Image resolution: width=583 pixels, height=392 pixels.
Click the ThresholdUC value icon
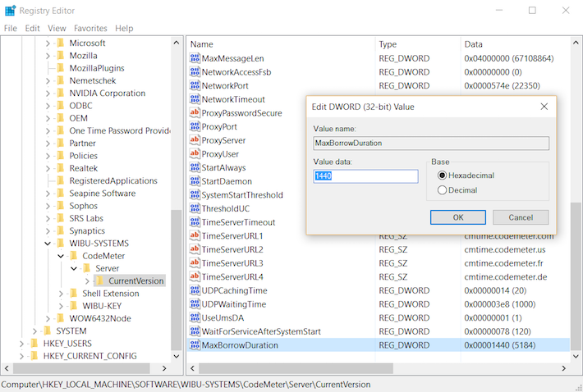click(x=195, y=208)
